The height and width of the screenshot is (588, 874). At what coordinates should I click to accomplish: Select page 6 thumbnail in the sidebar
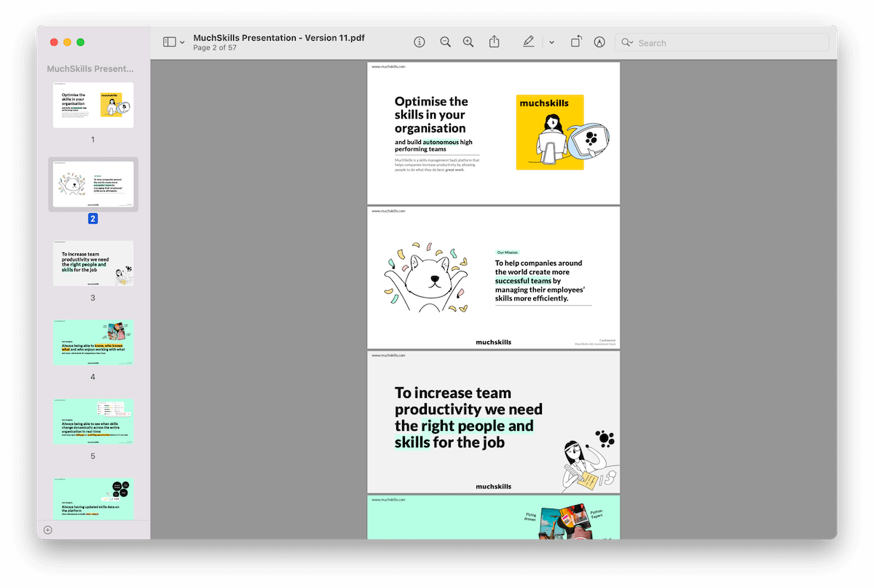[x=92, y=498]
